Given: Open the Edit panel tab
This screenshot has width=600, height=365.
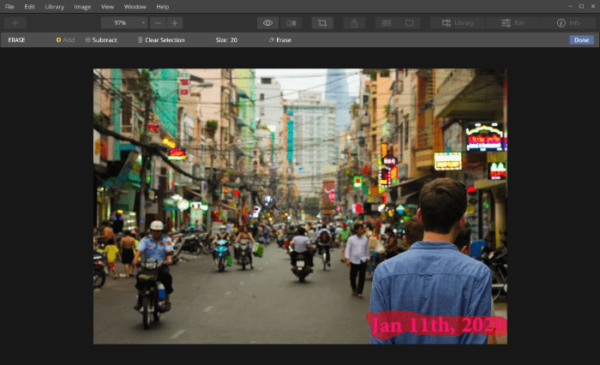Looking at the screenshot, I should point(513,23).
